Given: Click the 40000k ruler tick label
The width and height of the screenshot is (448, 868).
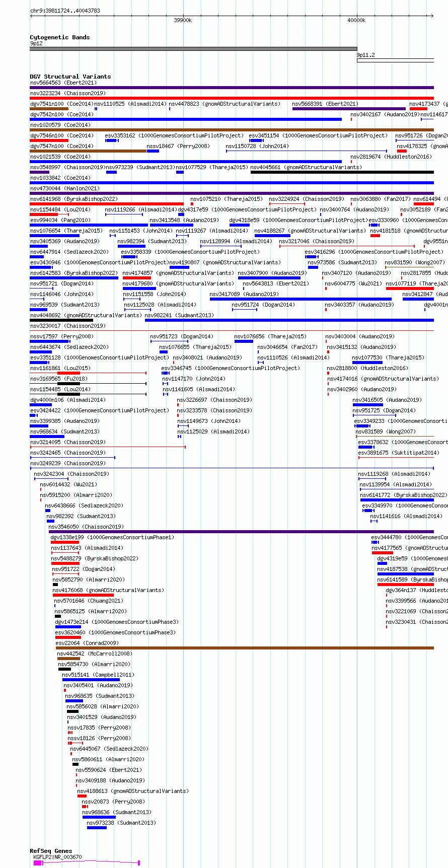Looking at the screenshot, I should [356, 20].
